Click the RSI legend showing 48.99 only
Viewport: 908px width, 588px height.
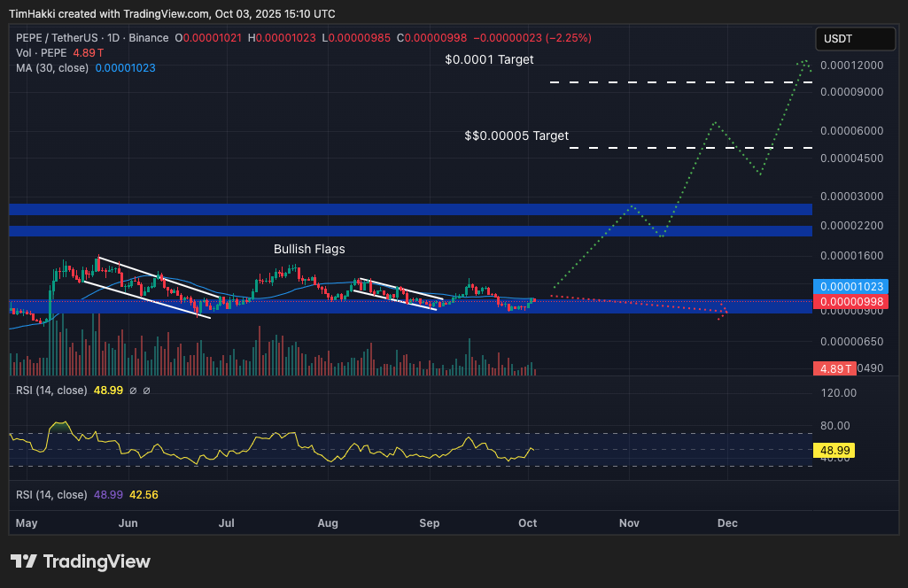click(x=51, y=390)
